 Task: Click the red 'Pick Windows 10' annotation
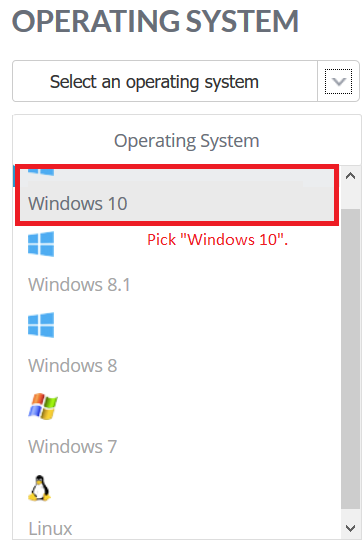point(217,240)
